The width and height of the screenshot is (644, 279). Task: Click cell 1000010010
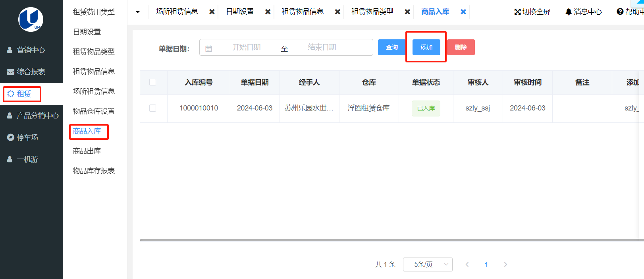point(199,108)
